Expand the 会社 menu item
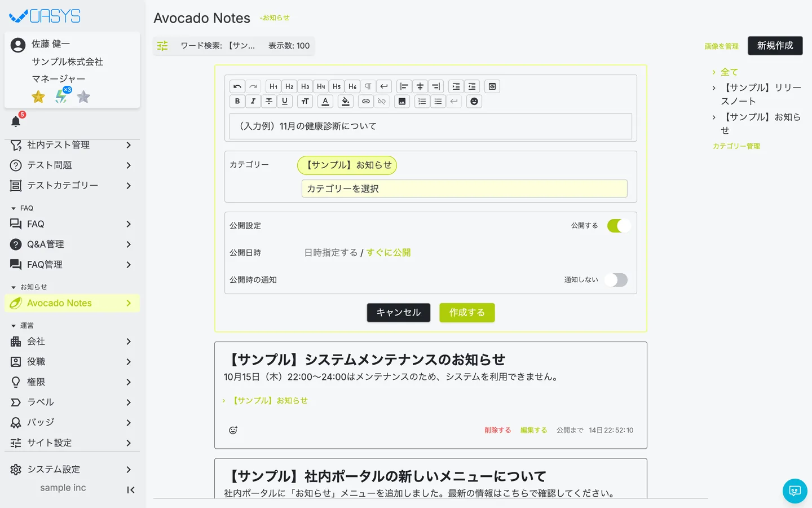 click(72, 341)
